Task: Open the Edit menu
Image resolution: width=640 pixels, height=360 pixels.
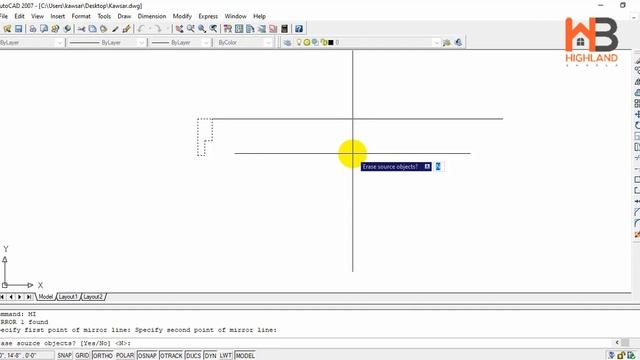Action: point(20,16)
